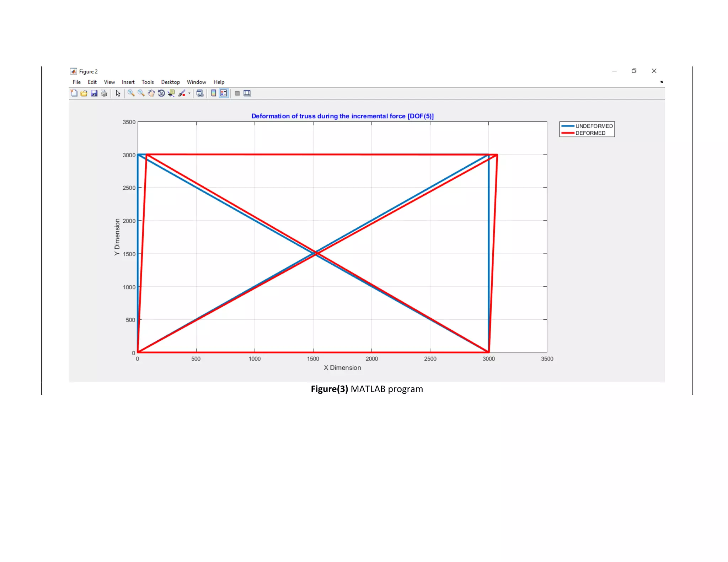
Task: Click the 1500 tick label on the x-axis
Action: pyautogui.click(x=313, y=359)
